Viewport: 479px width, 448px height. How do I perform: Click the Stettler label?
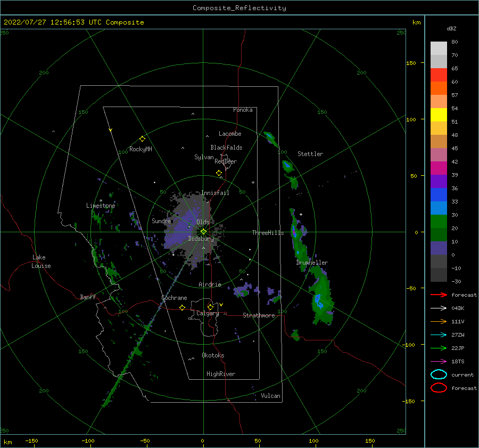310,154
